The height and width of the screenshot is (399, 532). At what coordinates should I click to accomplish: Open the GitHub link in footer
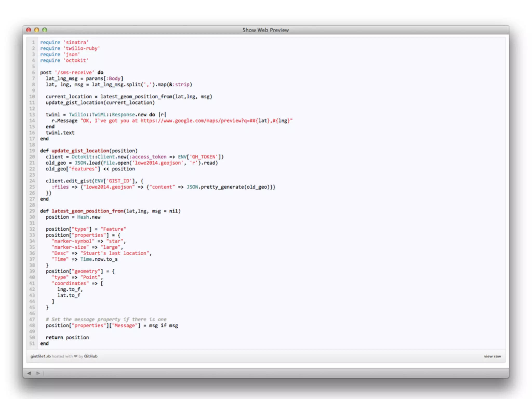click(x=91, y=356)
